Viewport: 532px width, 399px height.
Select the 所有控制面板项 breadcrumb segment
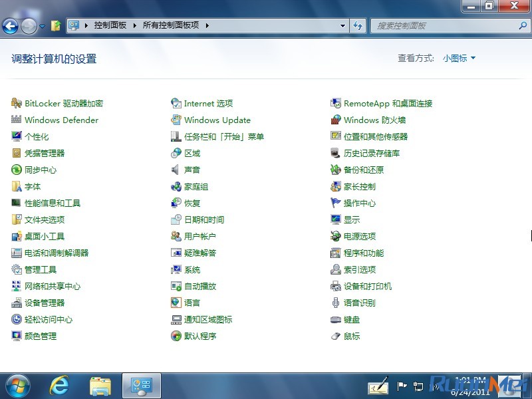coord(171,25)
